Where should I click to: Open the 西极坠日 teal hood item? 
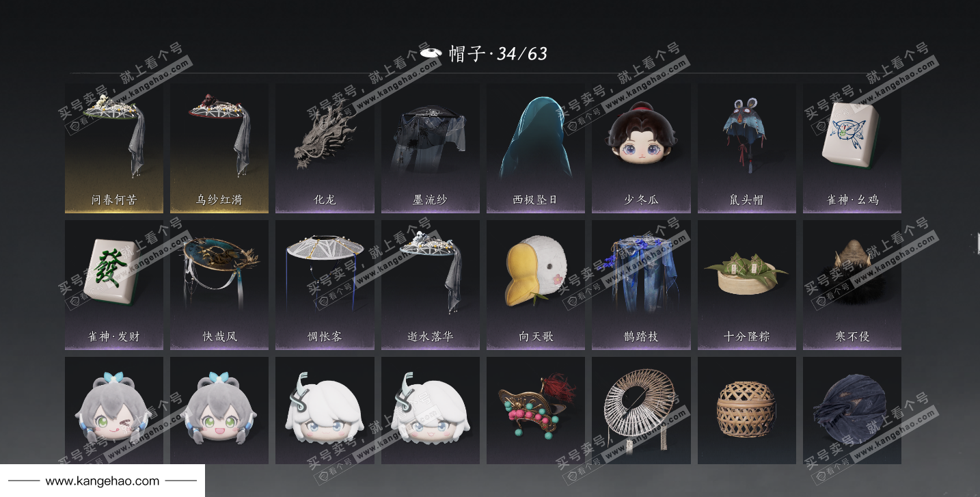(536, 148)
